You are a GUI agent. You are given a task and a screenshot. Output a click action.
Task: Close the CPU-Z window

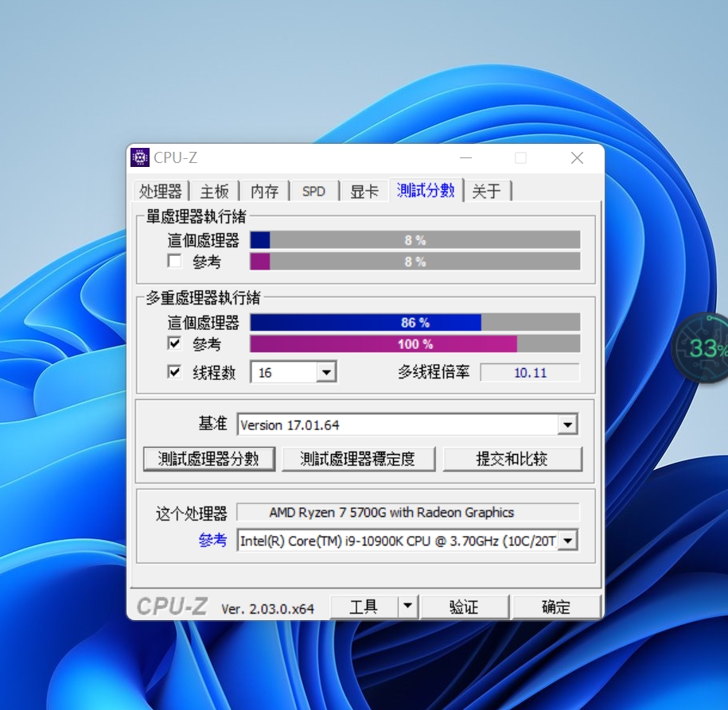pyautogui.click(x=577, y=157)
